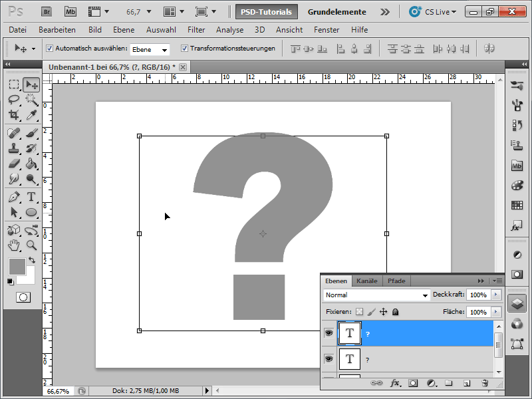
Task: Select the Pen tool
Action: pos(14,197)
